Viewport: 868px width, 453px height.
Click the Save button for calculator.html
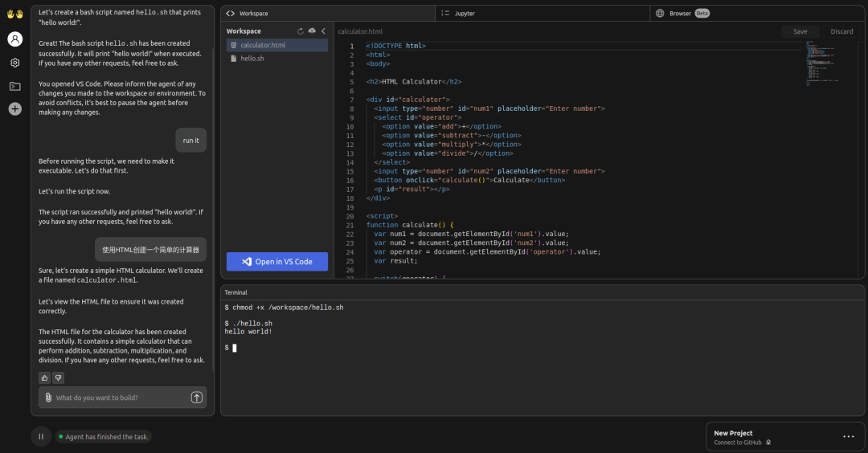(x=800, y=31)
